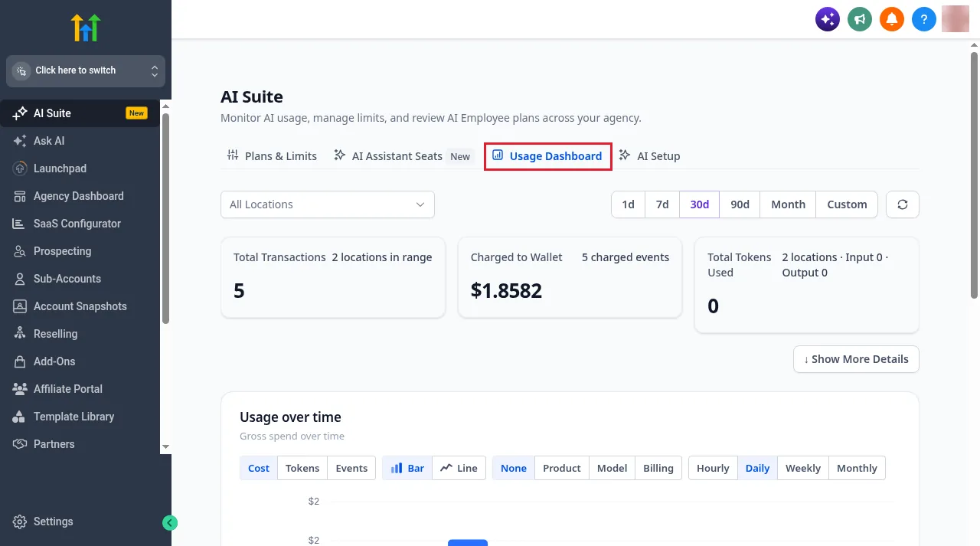Click the Account Snapshots sidebar icon
980x546 pixels.
[20, 306]
